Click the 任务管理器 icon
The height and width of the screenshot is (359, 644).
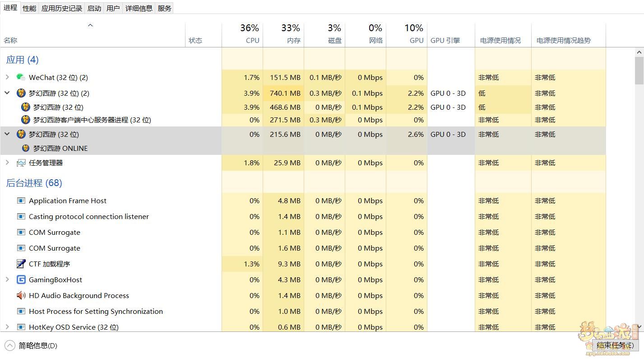[21, 163]
